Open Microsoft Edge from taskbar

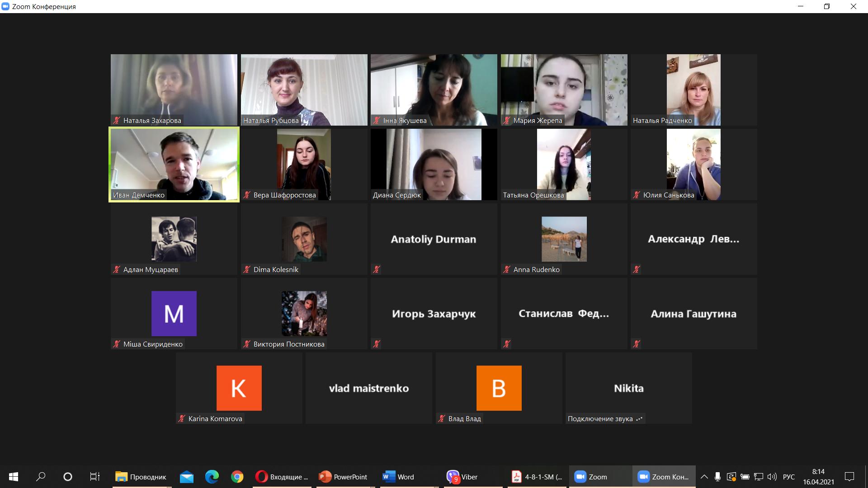pyautogui.click(x=212, y=477)
